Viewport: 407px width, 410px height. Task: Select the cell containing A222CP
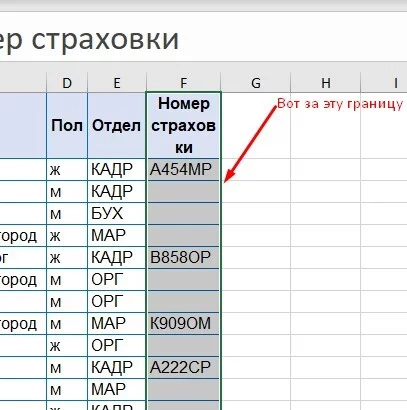pos(184,367)
